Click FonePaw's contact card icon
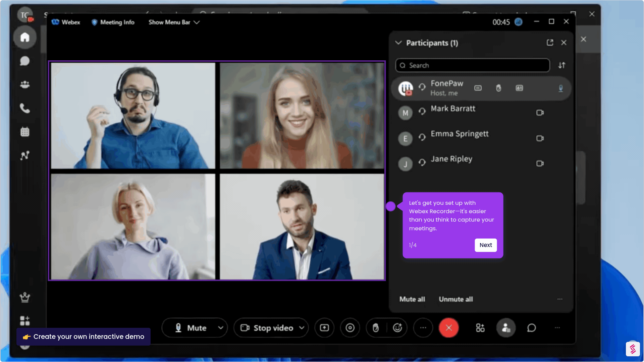The image size is (644, 362). [x=519, y=88]
